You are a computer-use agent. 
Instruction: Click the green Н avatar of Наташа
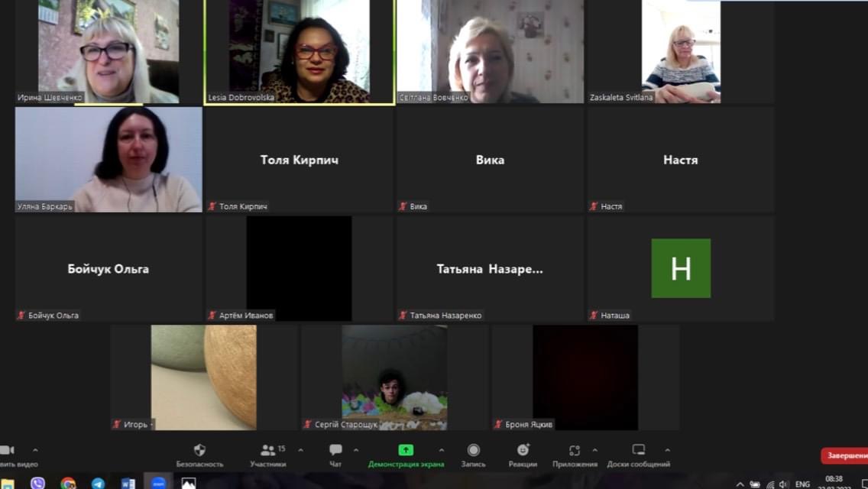[681, 268]
